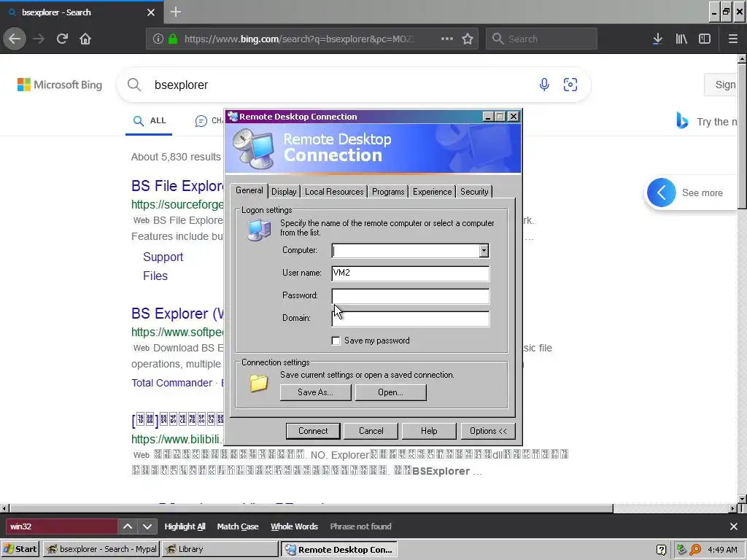Screen dimensions: 747x560
Task: Click the Domain input field
Action: pyautogui.click(x=410, y=319)
